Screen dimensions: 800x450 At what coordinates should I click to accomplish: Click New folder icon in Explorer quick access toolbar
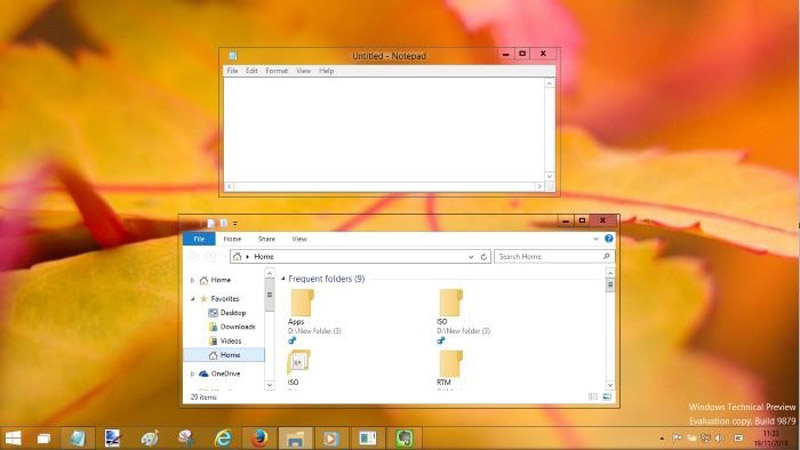point(223,223)
